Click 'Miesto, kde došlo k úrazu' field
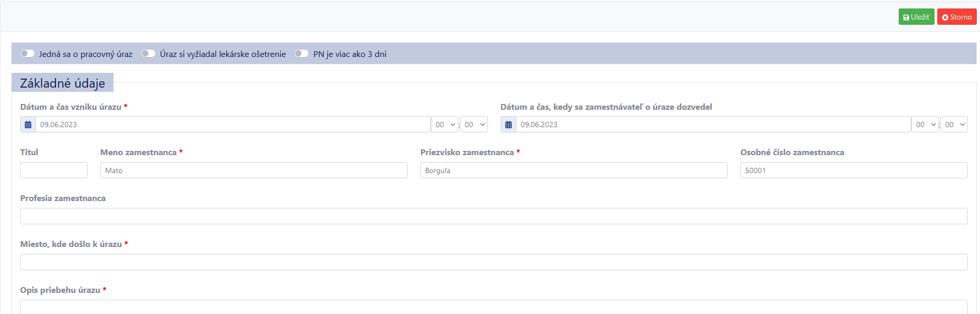980x314 pixels. click(x=494, y=262)
